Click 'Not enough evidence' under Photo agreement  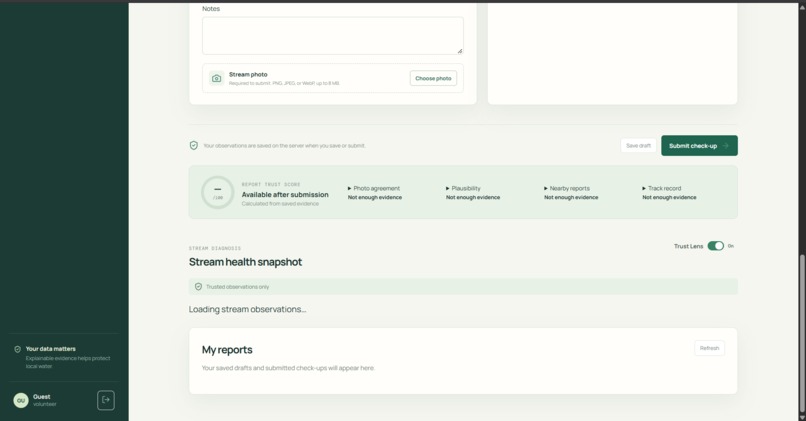(375, 197)
